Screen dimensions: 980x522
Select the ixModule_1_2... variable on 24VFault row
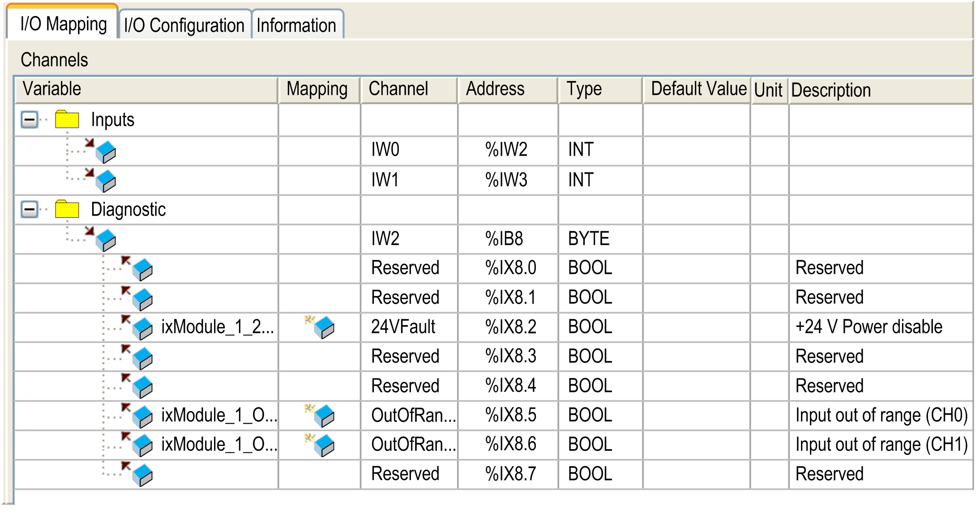tap(217, 327)
